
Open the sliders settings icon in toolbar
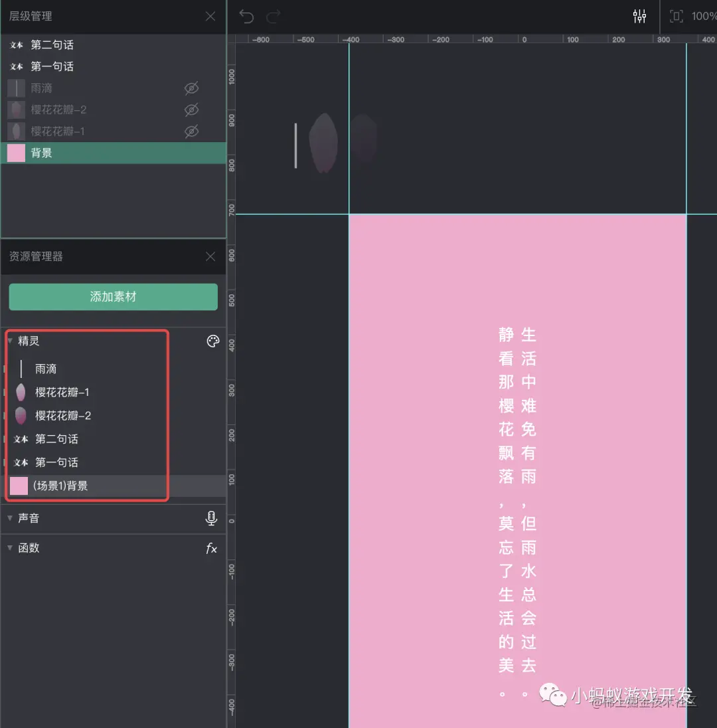(x=639, y=15)
